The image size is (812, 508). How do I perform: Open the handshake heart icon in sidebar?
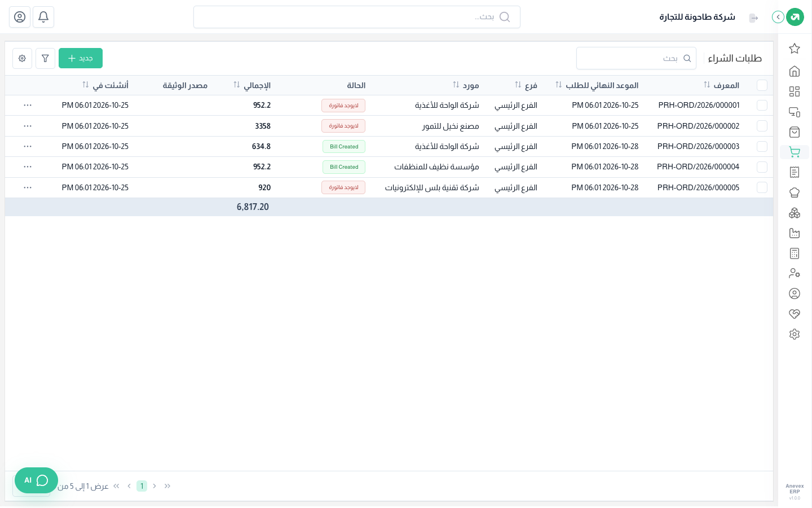point(795,314)
